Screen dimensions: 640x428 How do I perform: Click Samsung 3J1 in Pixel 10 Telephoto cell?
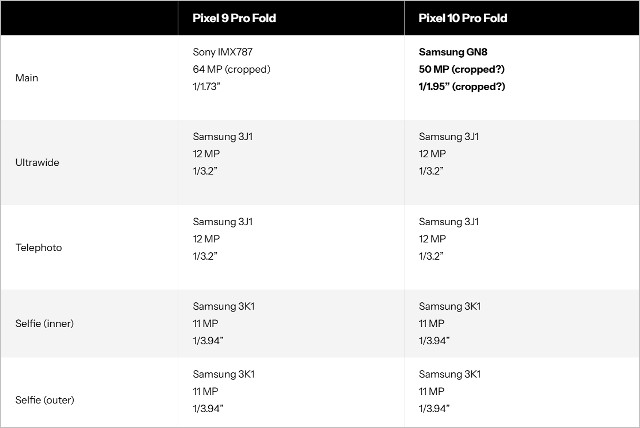coord(449,222)
